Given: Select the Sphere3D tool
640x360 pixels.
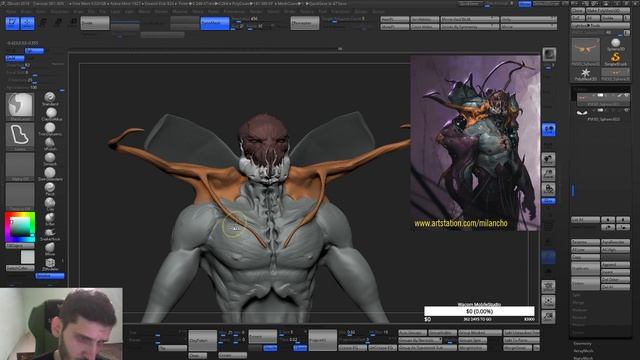Looking at the screenshot, I should (616, 44).
